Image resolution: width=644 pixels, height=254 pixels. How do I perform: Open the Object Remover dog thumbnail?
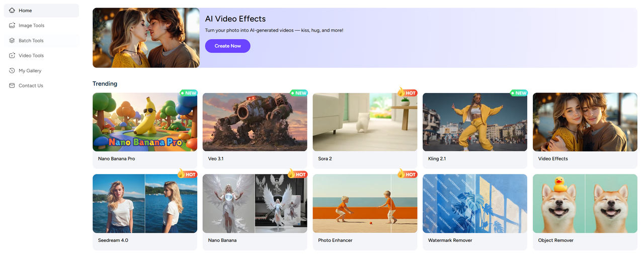(585, 204)
